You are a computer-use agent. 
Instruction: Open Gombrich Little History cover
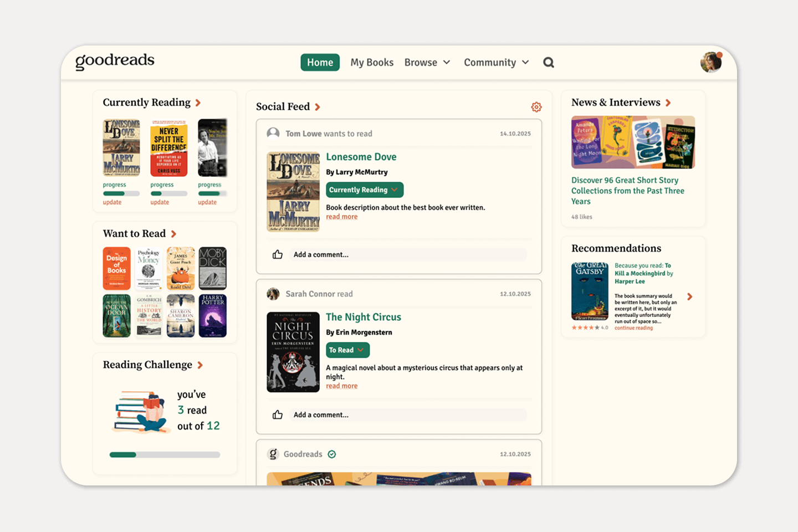149,316
